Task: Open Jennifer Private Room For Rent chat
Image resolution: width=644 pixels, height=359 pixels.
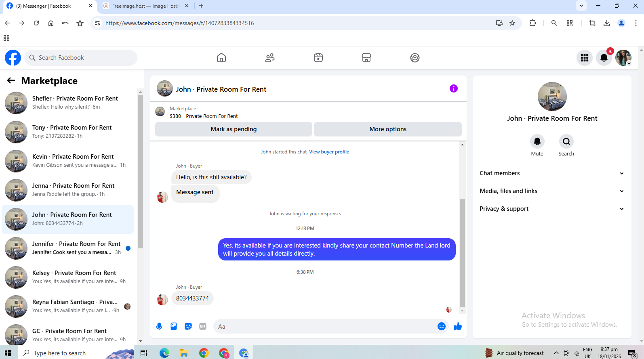Action: coord(68,248)
